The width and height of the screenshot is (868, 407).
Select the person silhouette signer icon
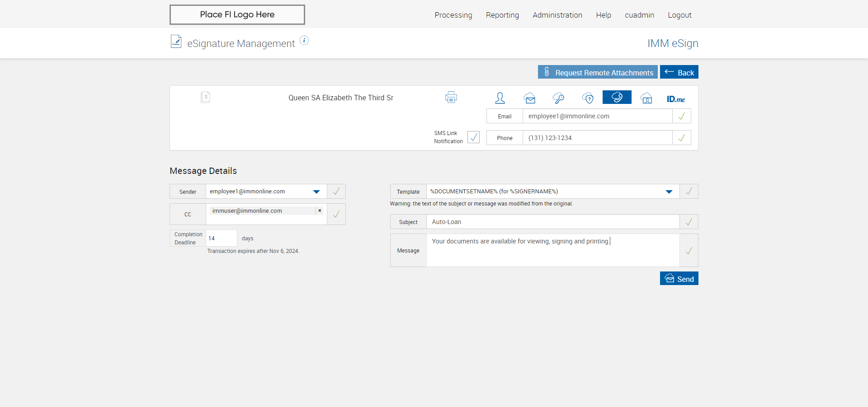point(500,98)
